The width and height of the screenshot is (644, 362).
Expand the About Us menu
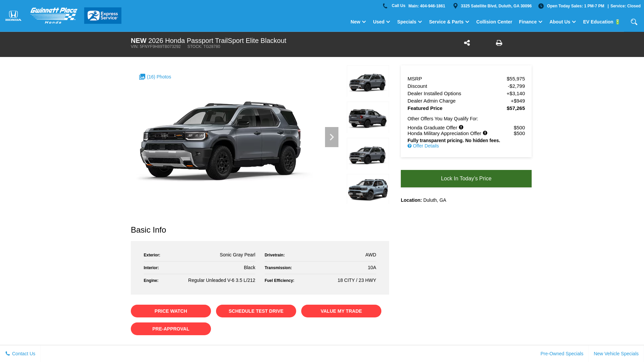pyautogui.click(x=562, y=22)
